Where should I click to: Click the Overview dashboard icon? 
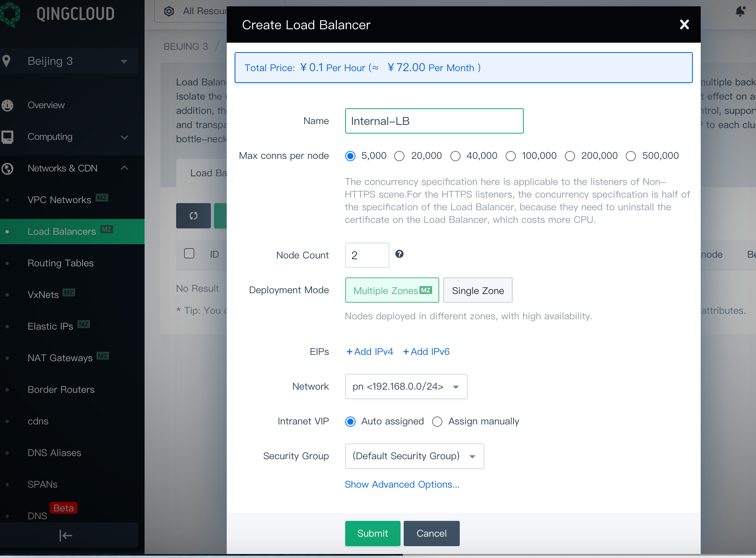(8, 105)
